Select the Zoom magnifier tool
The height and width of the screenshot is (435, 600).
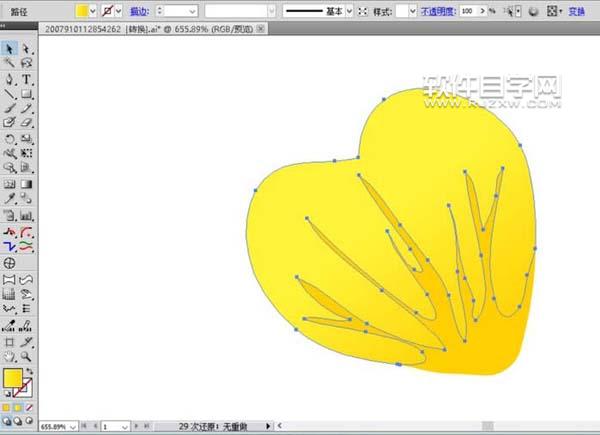[25, 355]
